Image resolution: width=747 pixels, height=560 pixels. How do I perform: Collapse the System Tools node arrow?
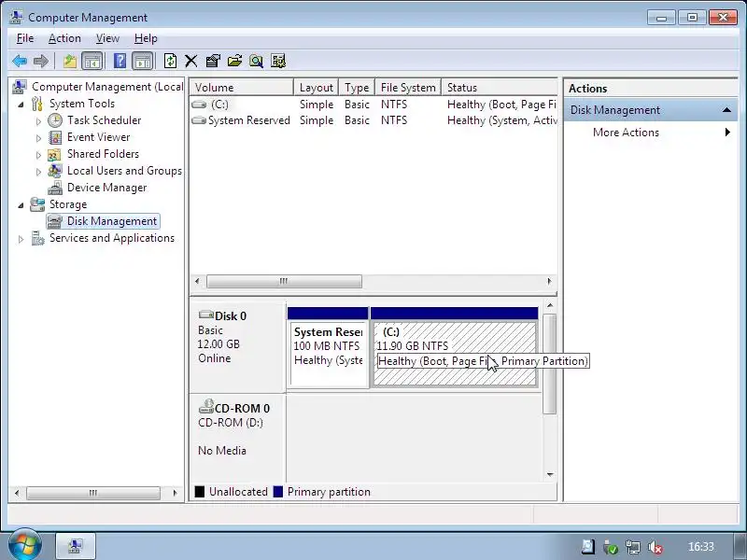(x=21, y=105)
